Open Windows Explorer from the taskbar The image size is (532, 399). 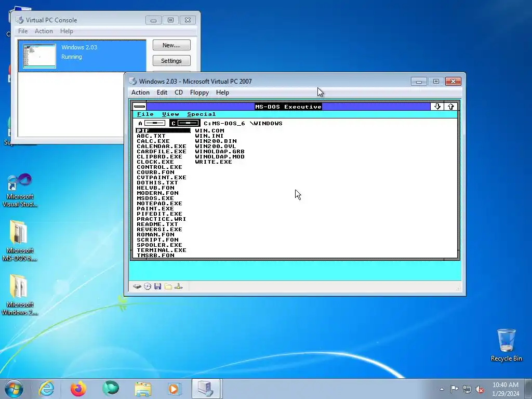coord(143,389)
